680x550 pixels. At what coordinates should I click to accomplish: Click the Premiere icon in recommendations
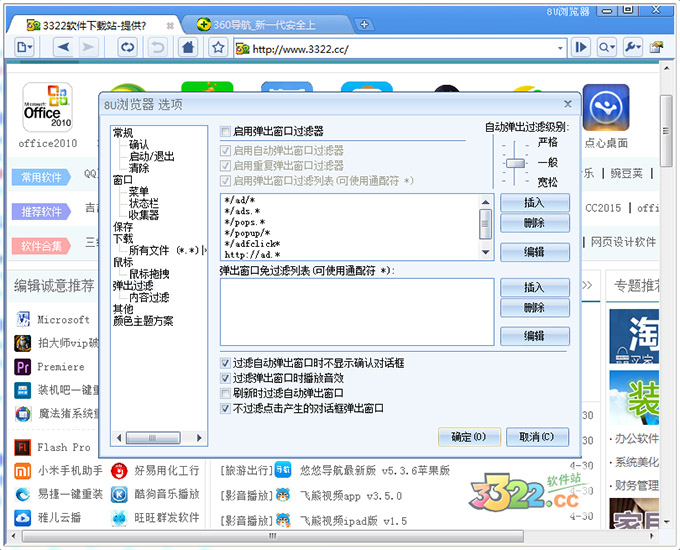[23, 367]
